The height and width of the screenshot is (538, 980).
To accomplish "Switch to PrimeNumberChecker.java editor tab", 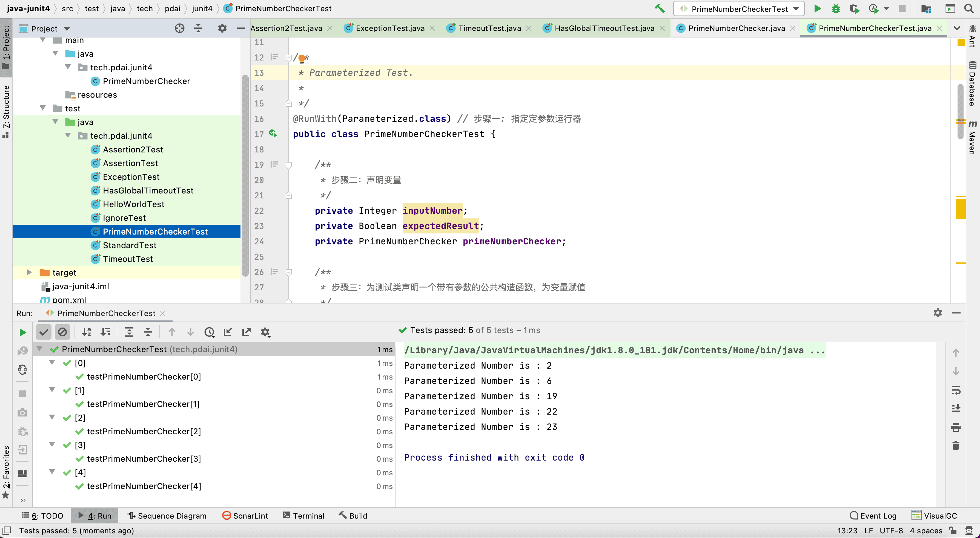I will (736, 28).
